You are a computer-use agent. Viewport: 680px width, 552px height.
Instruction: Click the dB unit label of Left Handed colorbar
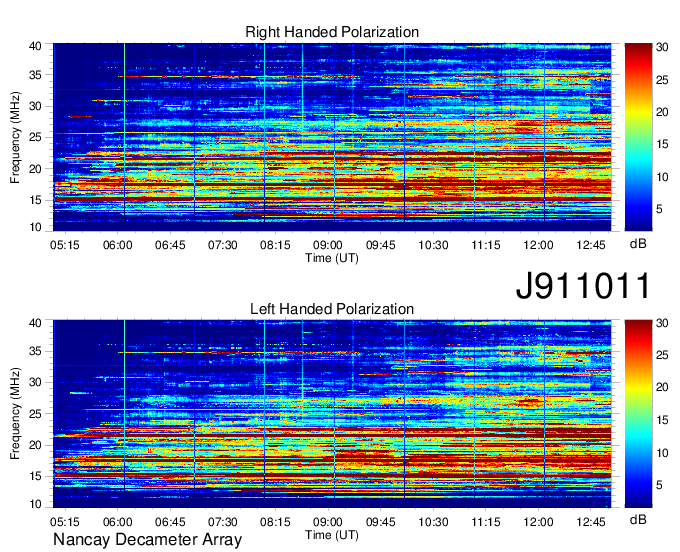point(638,519)
